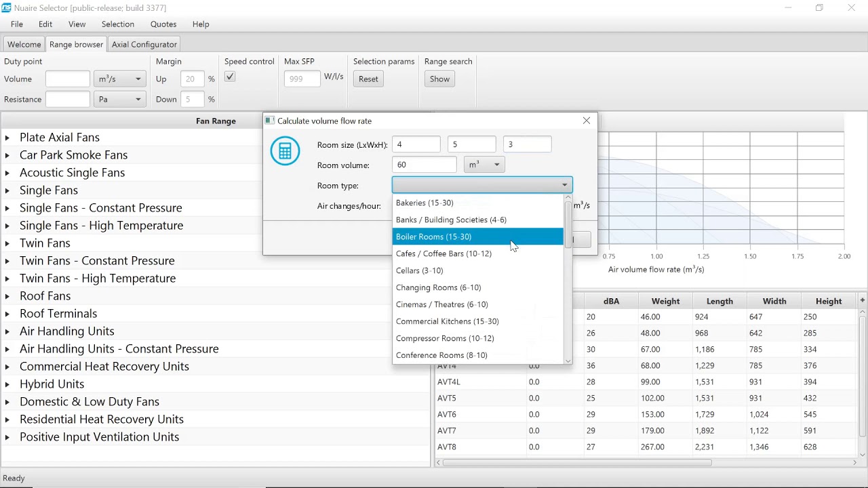The height and width of the screenshot is (488, 868).
Task: Open the Resistance units Pa dropdown
Action: (x=120, y=99)
